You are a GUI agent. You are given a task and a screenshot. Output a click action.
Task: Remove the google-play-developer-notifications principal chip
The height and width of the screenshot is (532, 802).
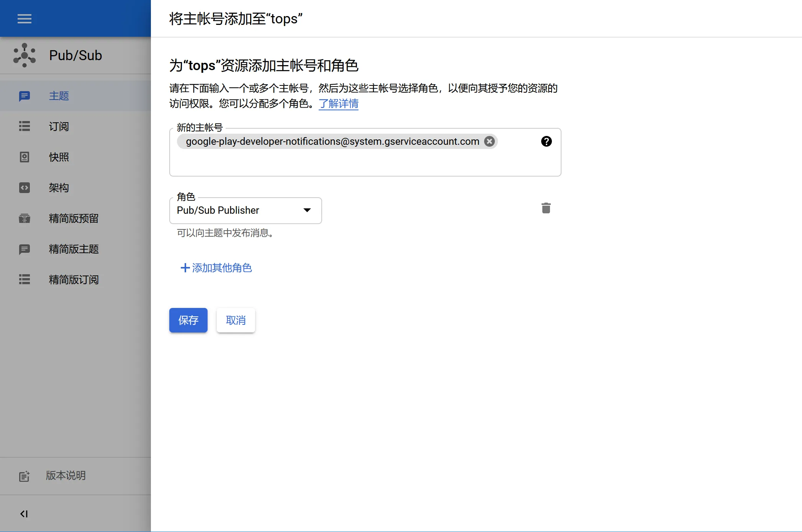pyautogui.click(x=489, y=141)
